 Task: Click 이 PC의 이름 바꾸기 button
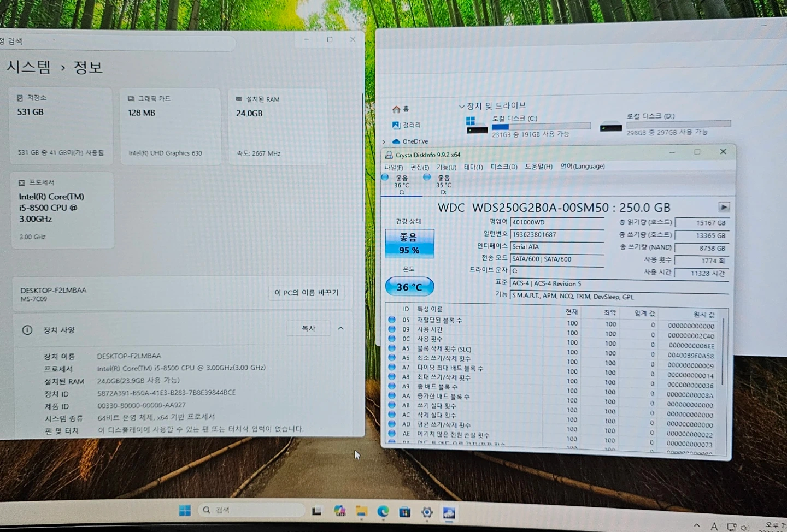(x=306, y=293)
